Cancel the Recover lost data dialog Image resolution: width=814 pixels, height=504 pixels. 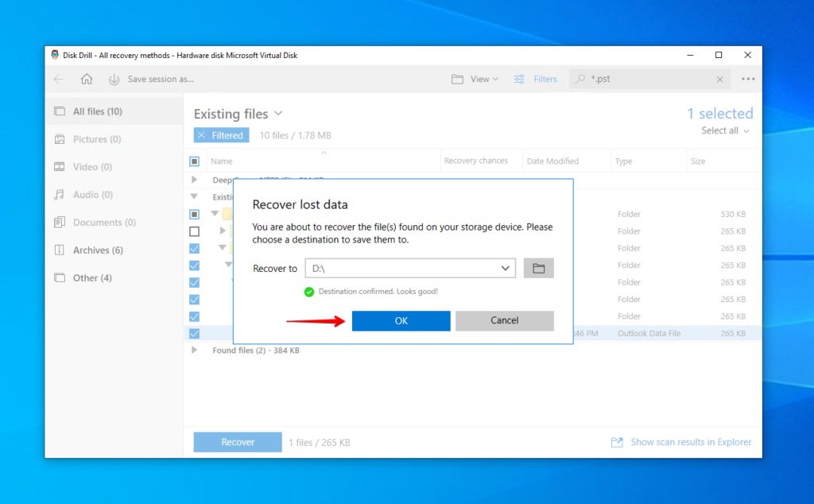click(504, 320)
